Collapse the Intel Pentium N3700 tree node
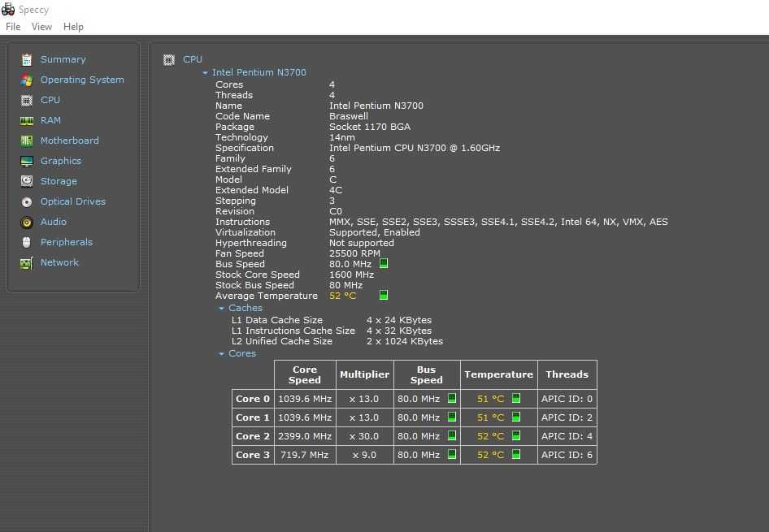This screenshot has height=532, width=769. 205,73
